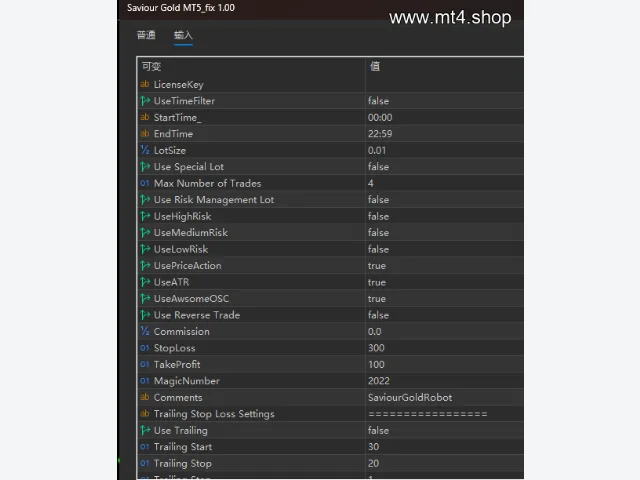The height and width of the screenshot is (480, 640).
Task: Click the integer icon beside TakeProfit
Action: click(x=144, y=364)
